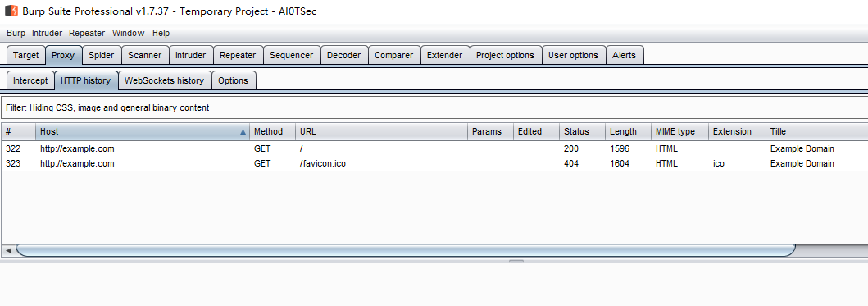
Task: Click the 200 status cell
Action: pyautogui.click(x=570, y=148)
